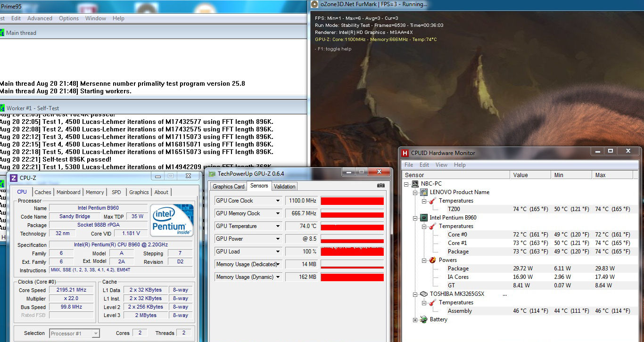
Task: Open the Validation tab in GPU-Z
Action: [x=285, y=186]
